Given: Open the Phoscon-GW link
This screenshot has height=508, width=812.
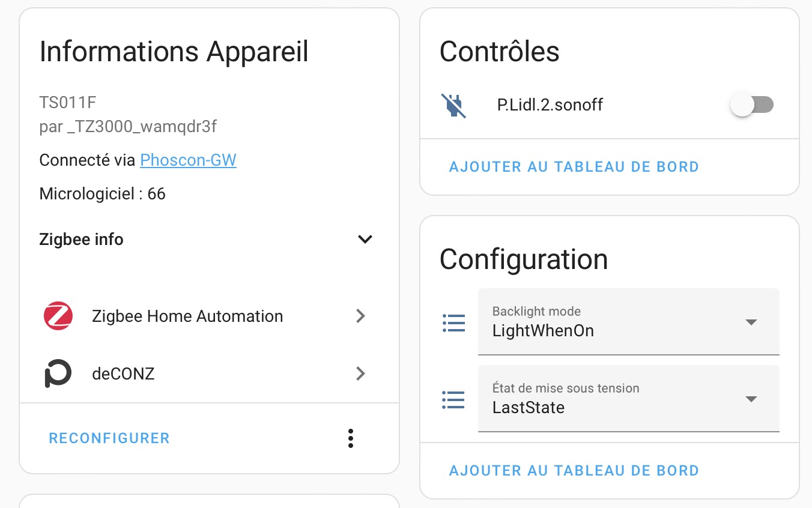Looking at the screenshot, I should [x=188, y=160].
